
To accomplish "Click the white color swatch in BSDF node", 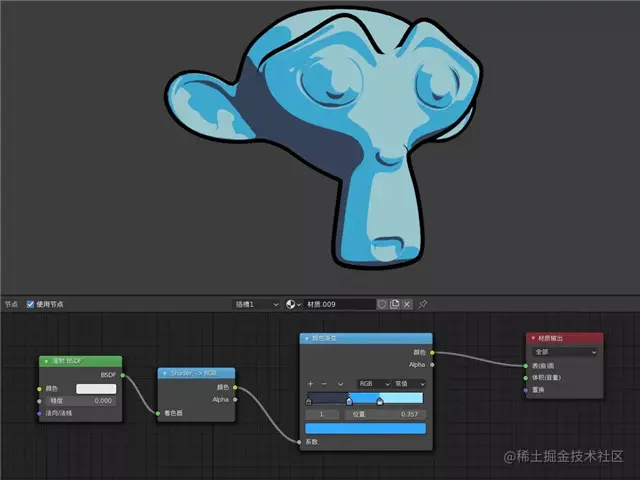I will point(96,389).
